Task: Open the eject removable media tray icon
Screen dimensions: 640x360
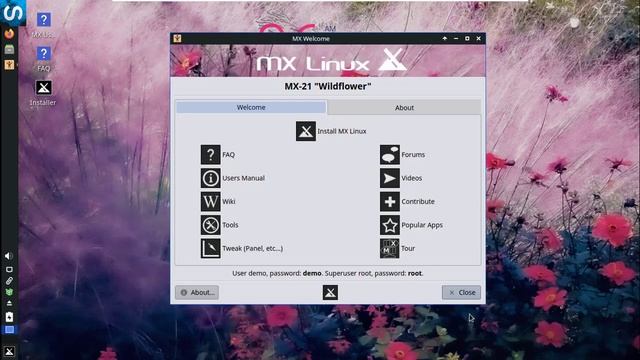Action: tap(9, 303)
